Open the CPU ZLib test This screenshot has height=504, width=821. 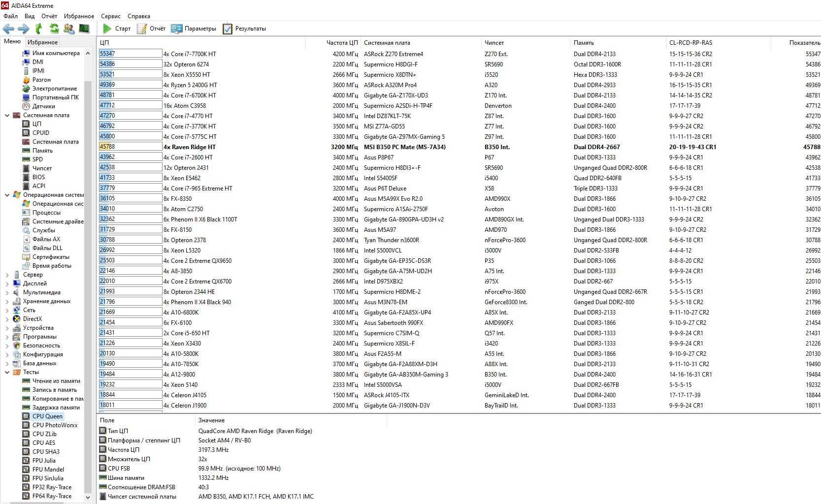44,434
